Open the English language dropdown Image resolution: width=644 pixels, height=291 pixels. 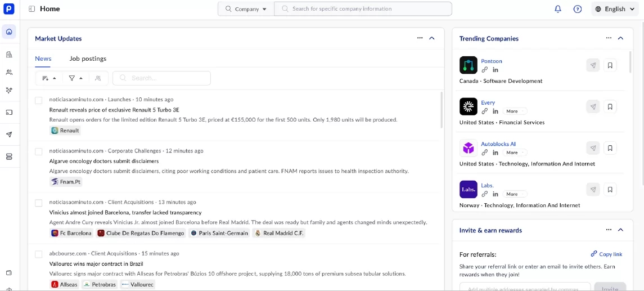(x=615, y=9)
